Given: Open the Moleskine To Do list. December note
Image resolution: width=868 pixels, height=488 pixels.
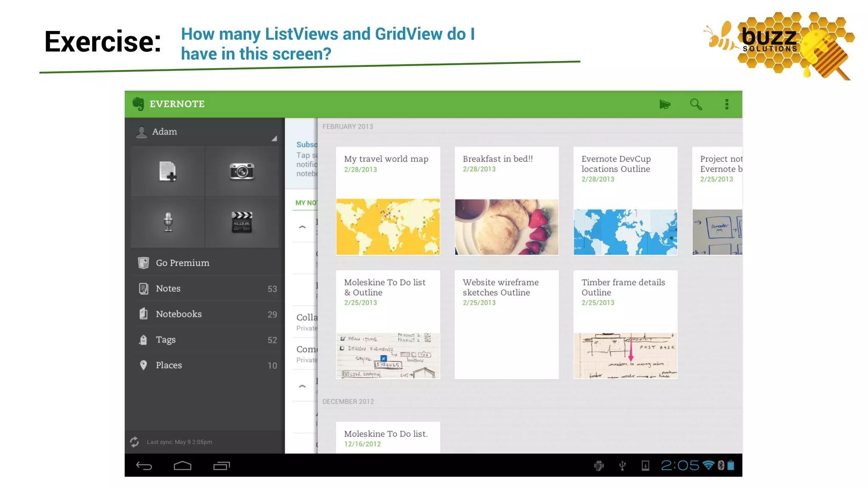Looking at the screenshot, I should point(388,438).
